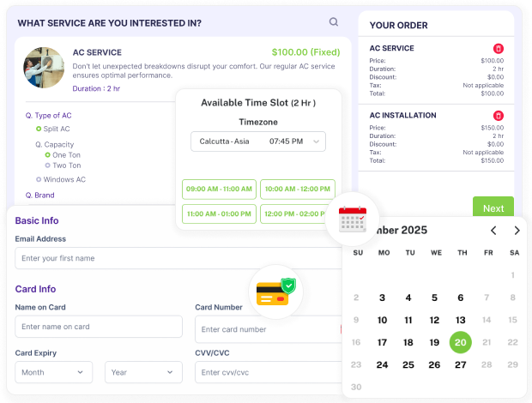Screen dimensions: 532x403
Task: Select date 10 in the calendar
Action: pos(382,320)
